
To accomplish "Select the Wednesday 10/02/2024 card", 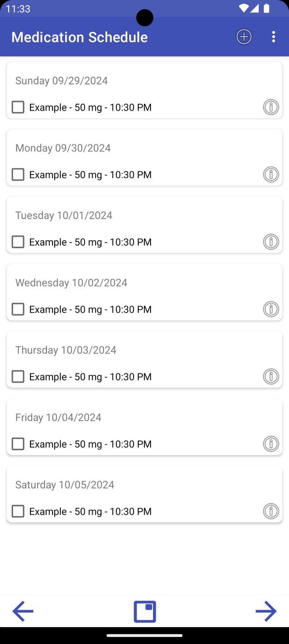I will [144, 292].
